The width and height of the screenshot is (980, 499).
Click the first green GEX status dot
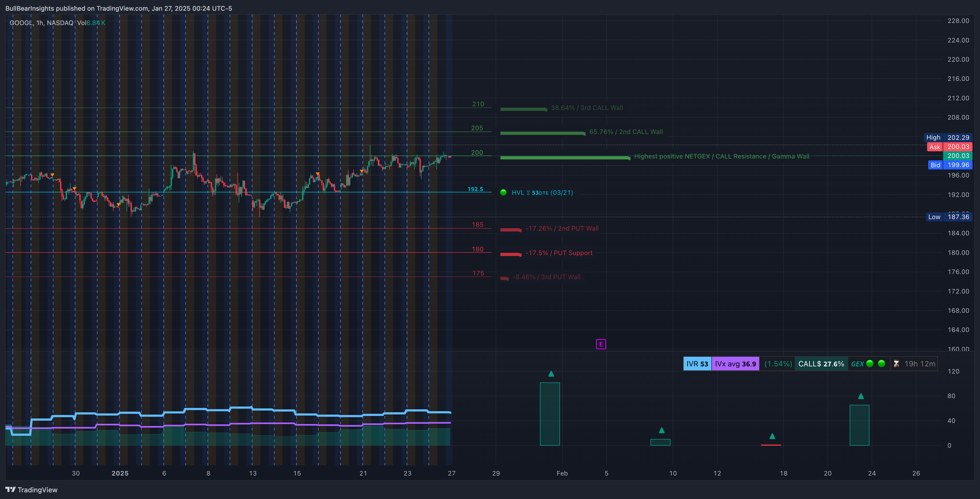[x=869, y=364]
